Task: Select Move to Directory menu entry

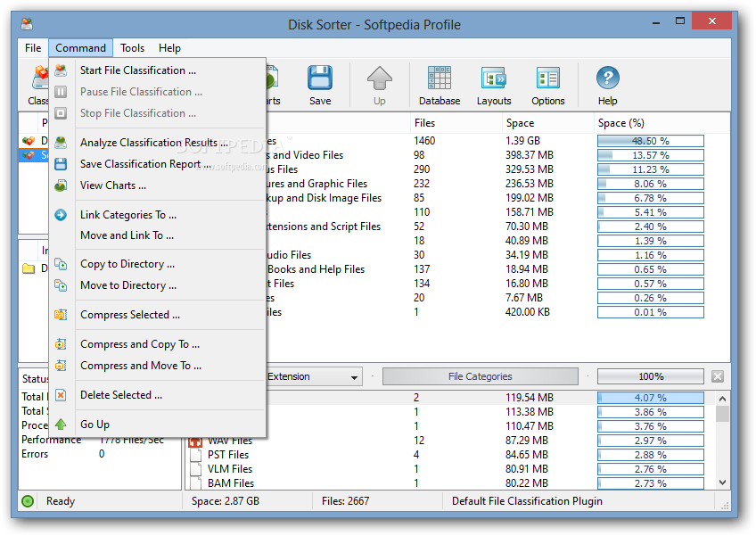Action: click(x=158, y=285)
